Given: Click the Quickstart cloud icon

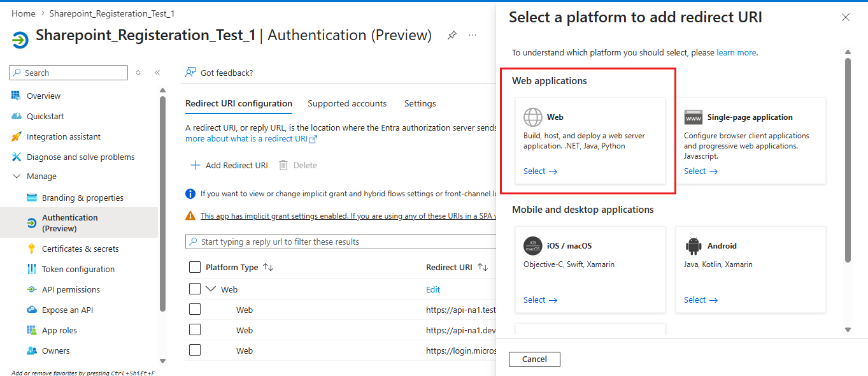Looking at the screenshot, I should [16, 116].
